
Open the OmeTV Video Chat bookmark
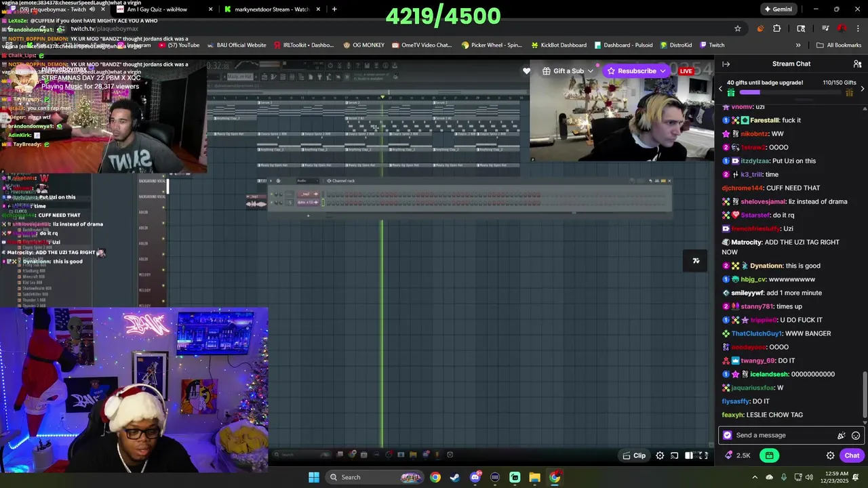pyautogui.click(x=422, y=45)
